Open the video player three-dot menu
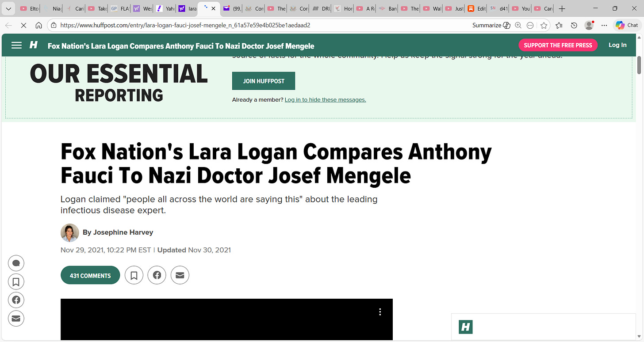Screen dimensions: 644x342 pos(380,312)
